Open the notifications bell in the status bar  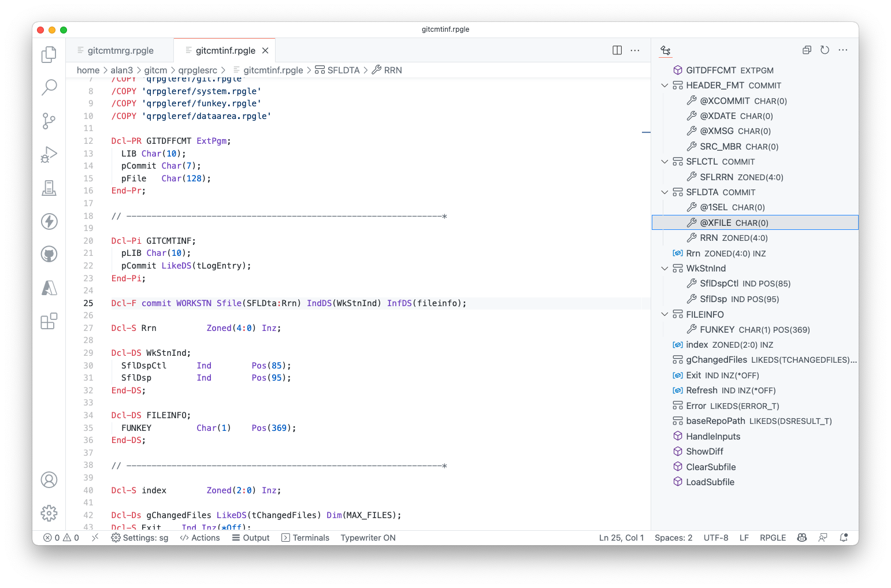[844, 537]
